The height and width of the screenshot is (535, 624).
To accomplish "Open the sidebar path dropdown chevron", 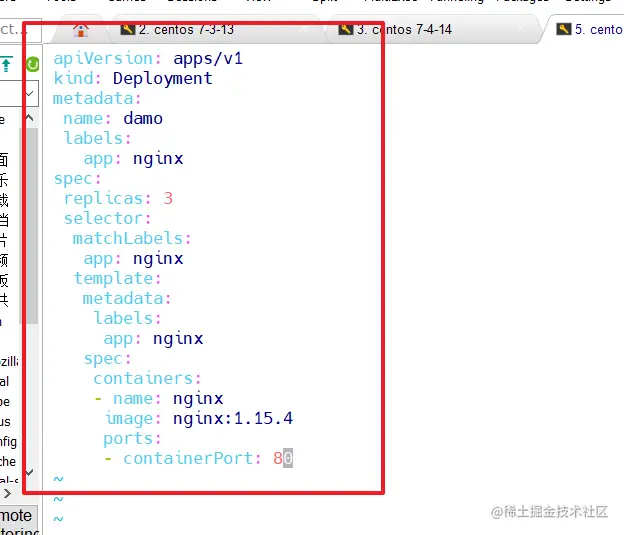I will coord(29,94).
